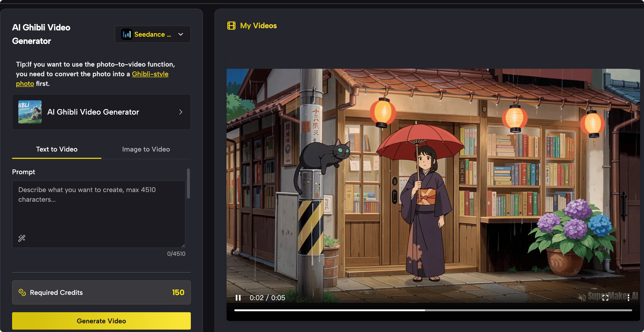Switch to the Text to Video tab
Viewport: 644px width, 332px height.
click(57, 149)
